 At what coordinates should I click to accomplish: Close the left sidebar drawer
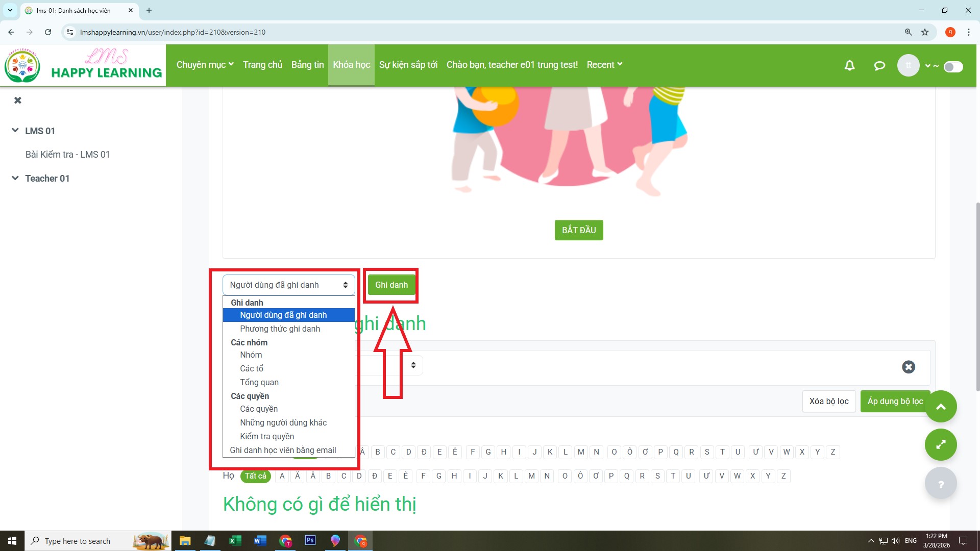click(18, 100)
